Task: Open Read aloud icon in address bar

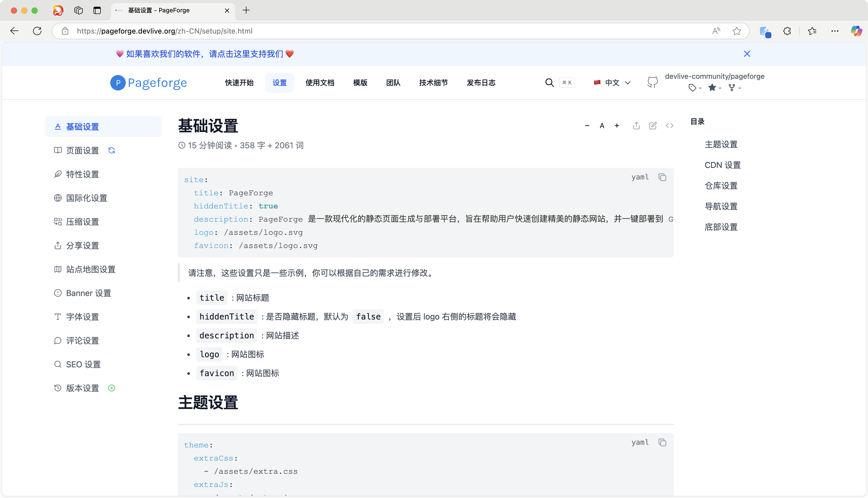Action: 716,31
